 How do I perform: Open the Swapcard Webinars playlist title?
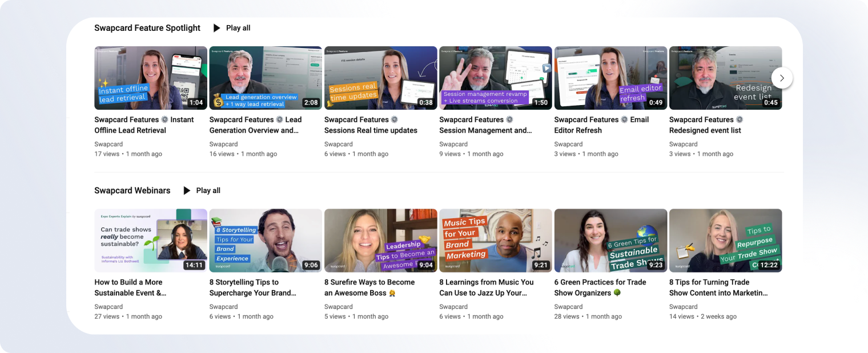pos(132,191)
